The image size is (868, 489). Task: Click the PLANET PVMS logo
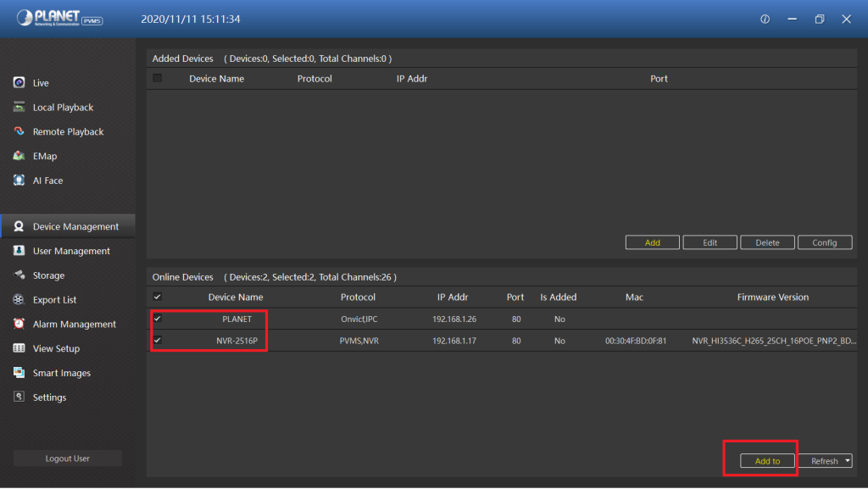coord(59,19)
